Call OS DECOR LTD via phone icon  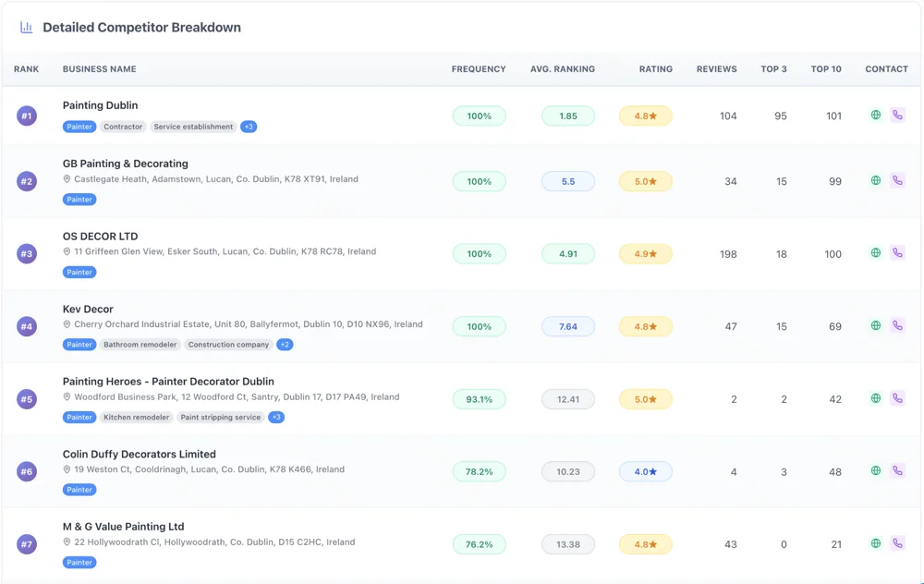(x=897, y=253)
